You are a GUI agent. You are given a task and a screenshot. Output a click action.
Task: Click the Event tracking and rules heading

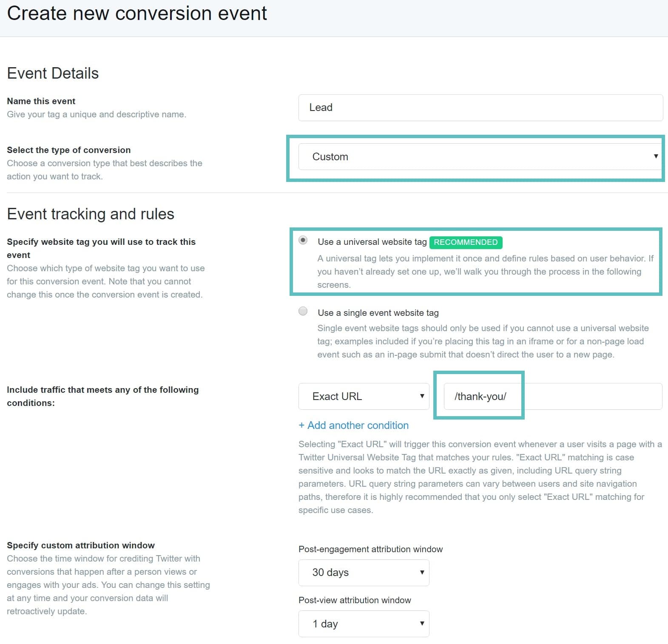coord(90,214)
